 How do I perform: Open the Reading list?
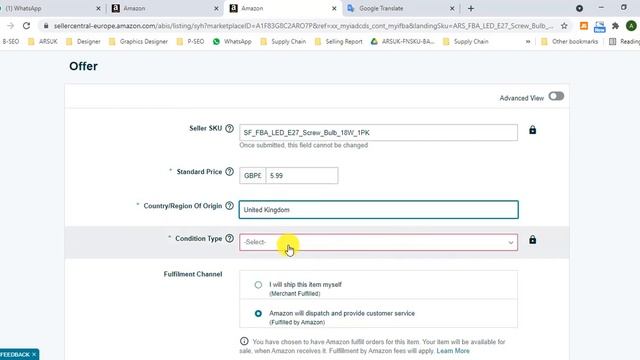[624, 42]
